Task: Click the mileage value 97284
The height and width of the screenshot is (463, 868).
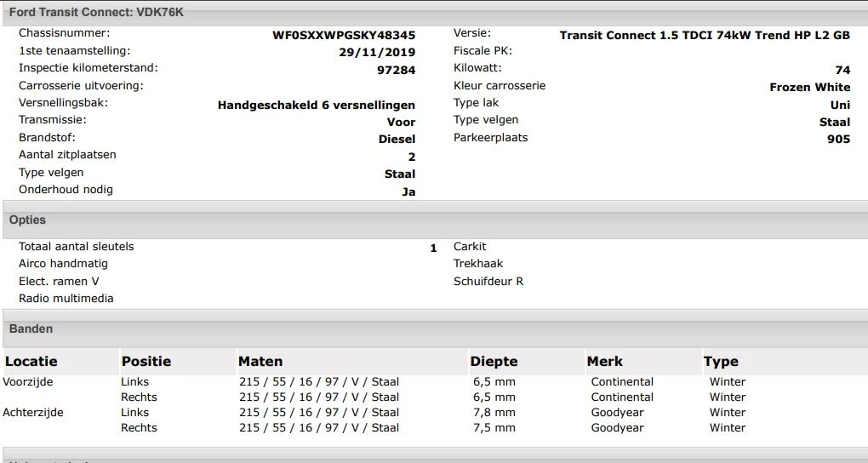Action: (396, 70)
